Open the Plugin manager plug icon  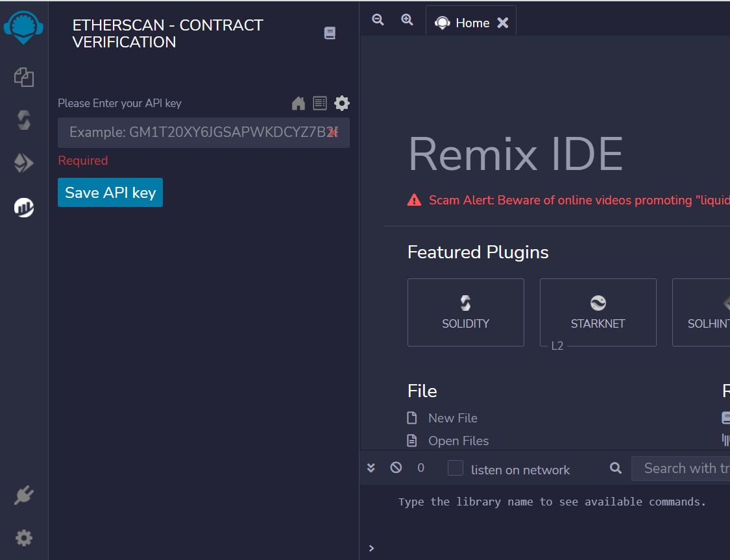(24, 495)
